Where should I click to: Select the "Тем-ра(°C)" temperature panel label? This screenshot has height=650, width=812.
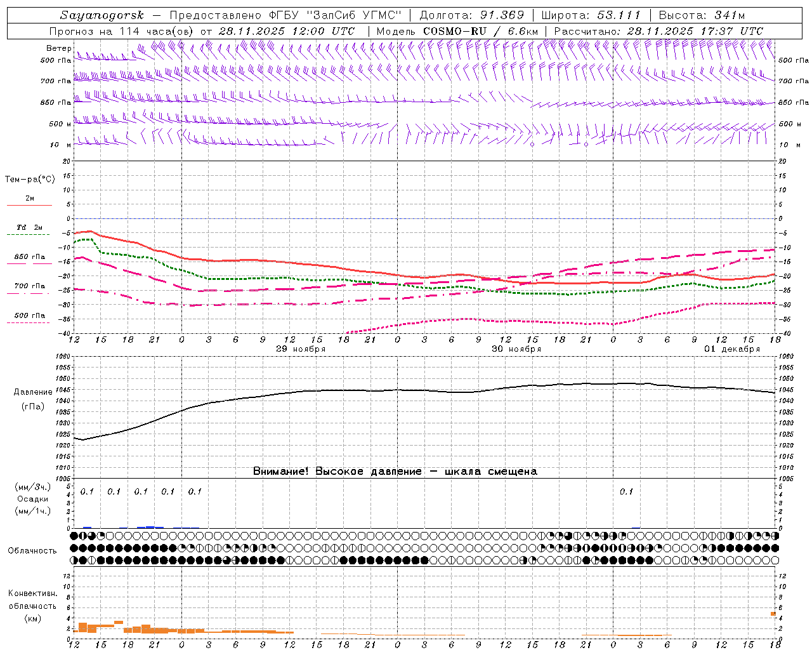click(30, 180)
